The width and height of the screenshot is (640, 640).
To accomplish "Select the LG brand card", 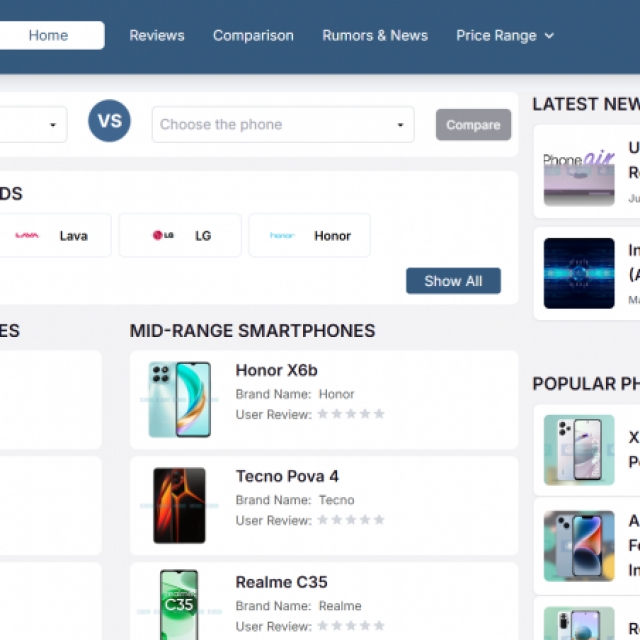I will 180,236.
